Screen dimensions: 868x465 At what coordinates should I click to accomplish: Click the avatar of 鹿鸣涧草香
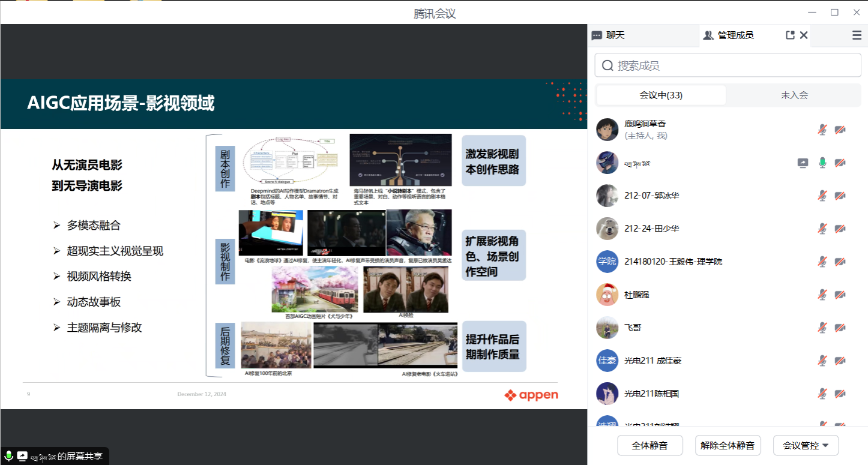pyautogui.click(x=607, y=130)
